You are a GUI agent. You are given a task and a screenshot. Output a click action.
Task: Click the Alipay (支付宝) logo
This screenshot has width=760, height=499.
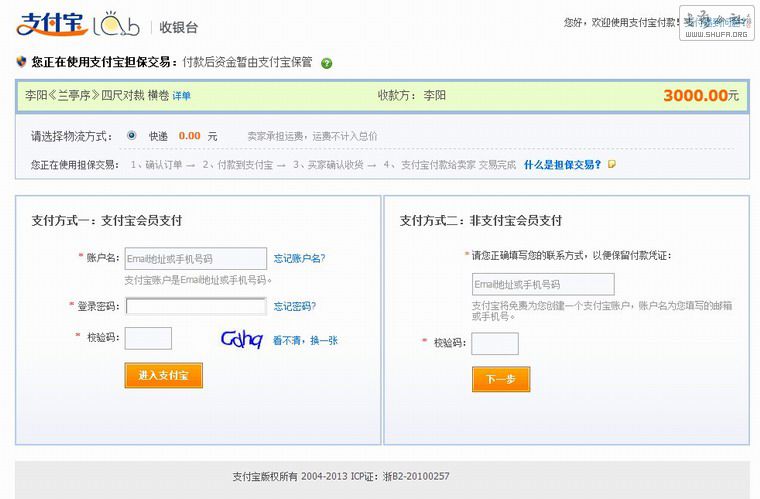52,24
